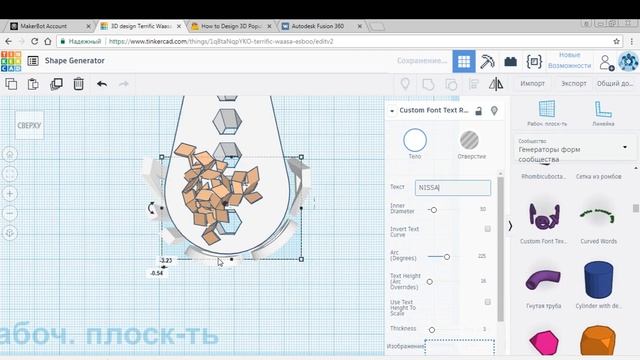This screenshot has height=360, width=640.
Task: Delete selected shape with trash icon
Action: (x=78, y=84)
